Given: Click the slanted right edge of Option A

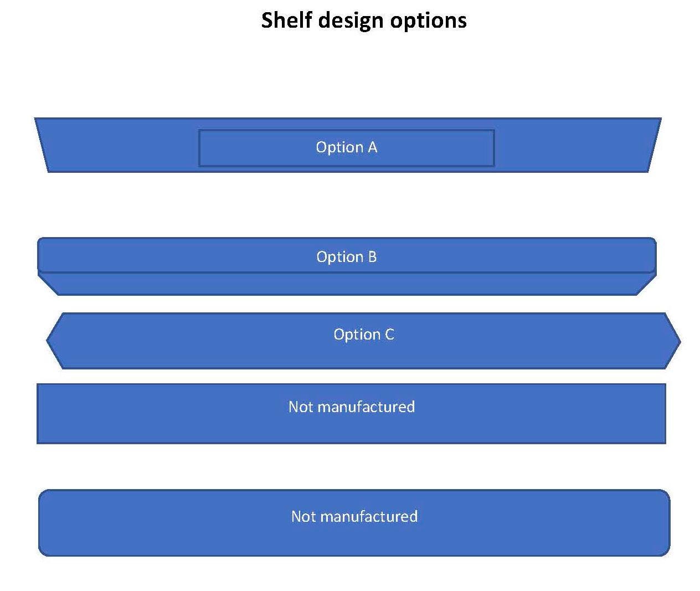Looking at the screenshot, I should click(655, 145).
